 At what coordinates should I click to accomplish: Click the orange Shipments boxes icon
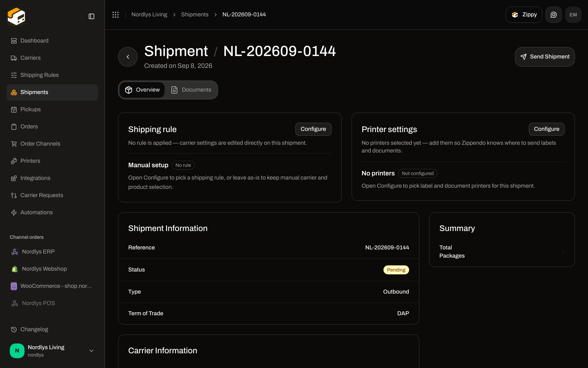(14, 92)
